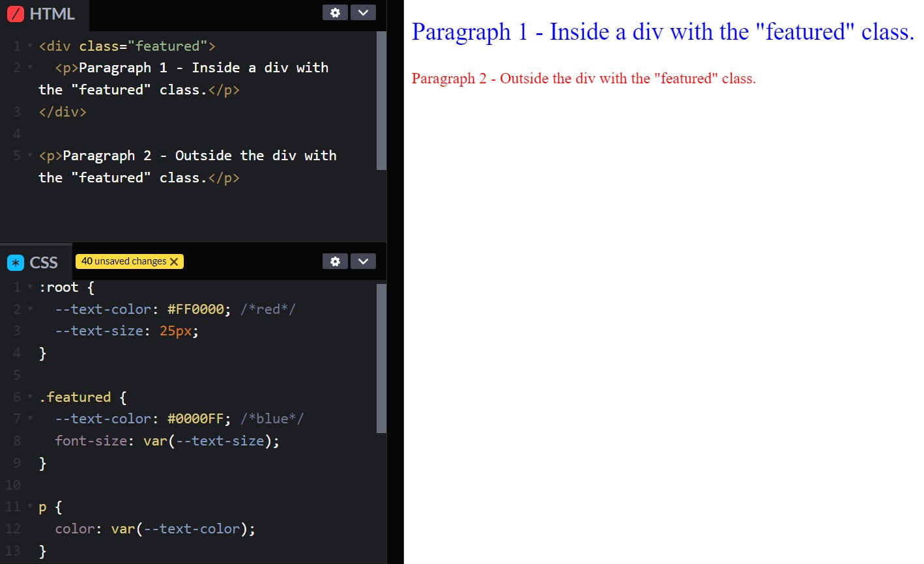This screenshot has height=564, width=924.
Task: Click the /*red*/ comment in CSS
Action: pos(268,309)
